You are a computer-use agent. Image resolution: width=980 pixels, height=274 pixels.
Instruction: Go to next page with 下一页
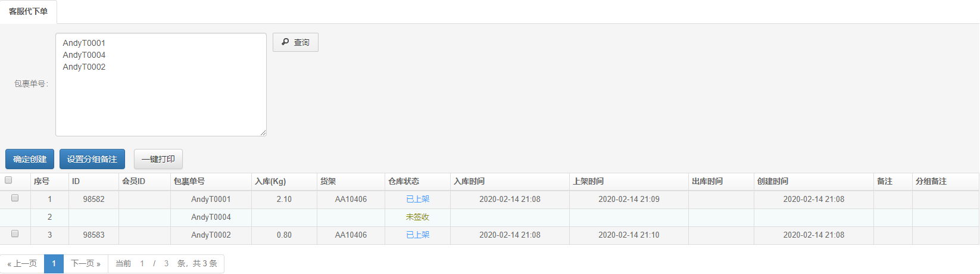tap(86, 263)
